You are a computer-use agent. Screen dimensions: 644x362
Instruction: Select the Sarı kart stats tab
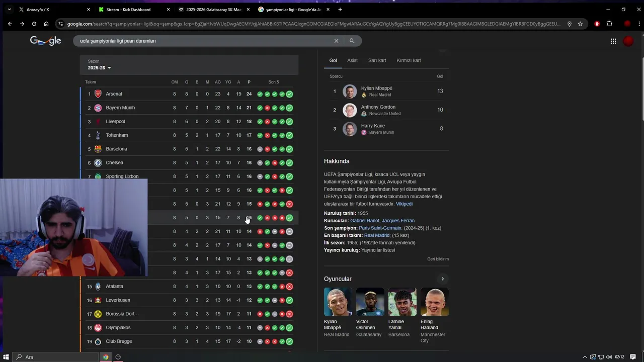pos(377,60)
